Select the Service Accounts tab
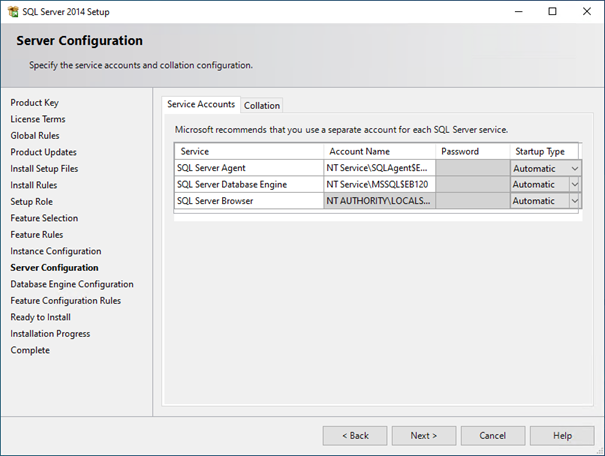 [x=201, y=104]
